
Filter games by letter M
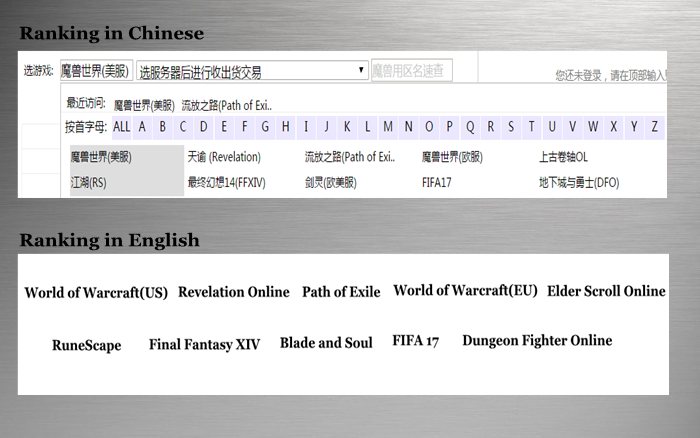coord(388,127)
